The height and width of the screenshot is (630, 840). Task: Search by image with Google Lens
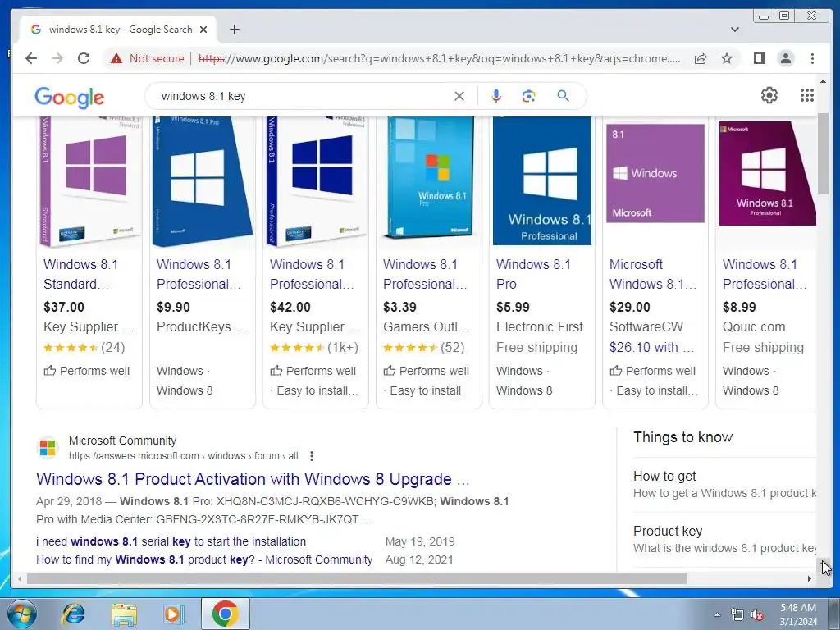[x=529, y=96]
